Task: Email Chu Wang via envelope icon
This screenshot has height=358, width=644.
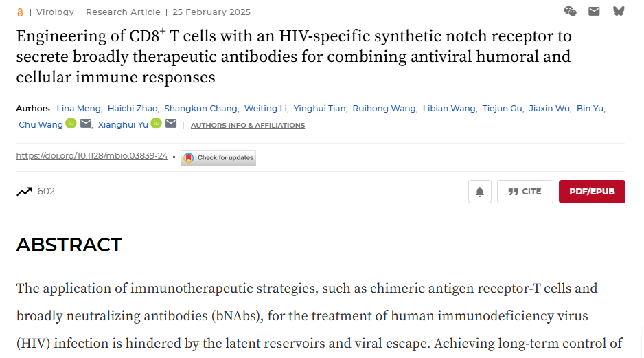Action: (86, 123)
